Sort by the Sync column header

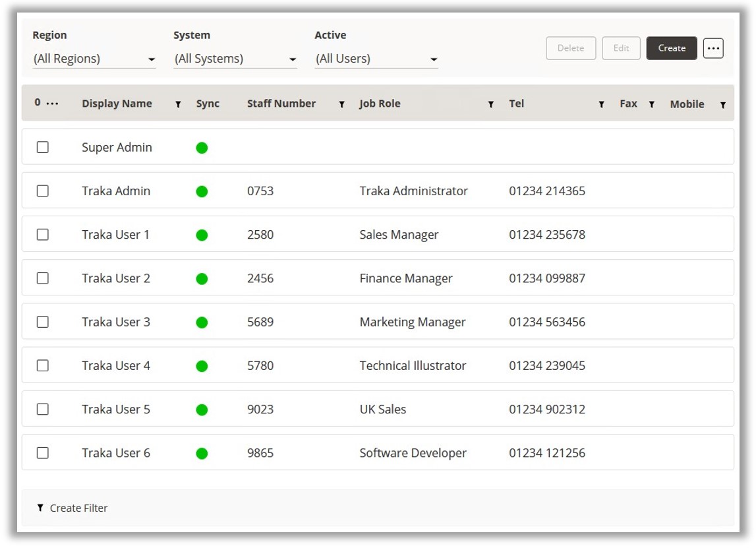point(208,104)
